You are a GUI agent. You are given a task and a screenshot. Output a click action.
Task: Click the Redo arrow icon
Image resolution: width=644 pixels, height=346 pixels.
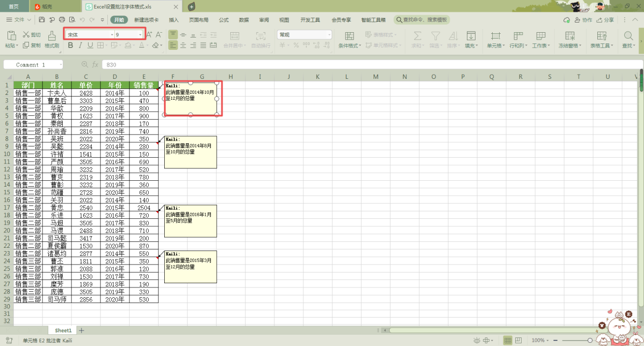coord(92,20)
